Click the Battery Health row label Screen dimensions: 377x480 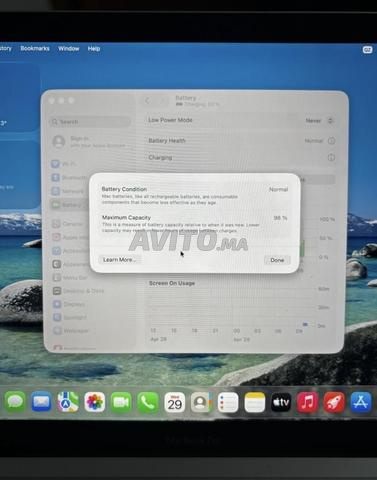coord(167,141)
